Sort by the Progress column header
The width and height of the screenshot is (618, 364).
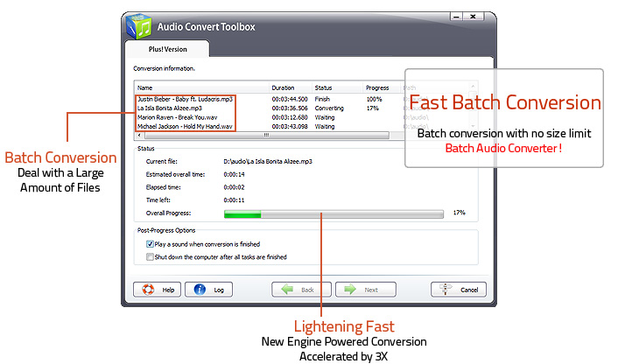[x=382, y=87]
